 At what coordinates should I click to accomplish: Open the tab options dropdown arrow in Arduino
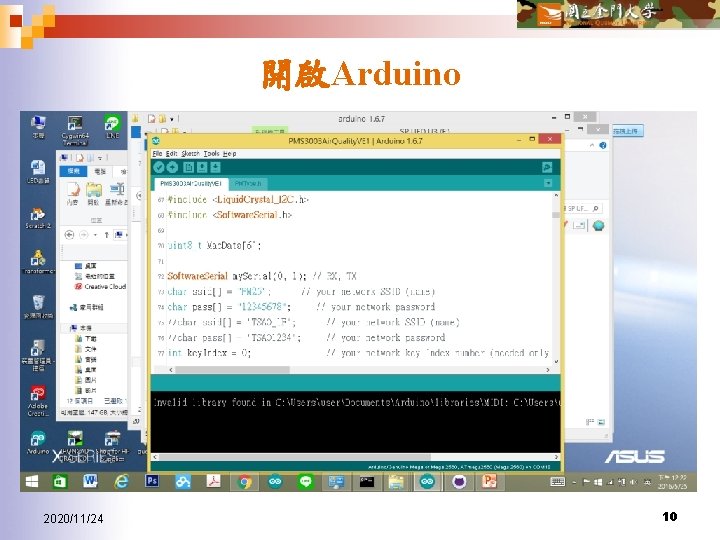548,183
